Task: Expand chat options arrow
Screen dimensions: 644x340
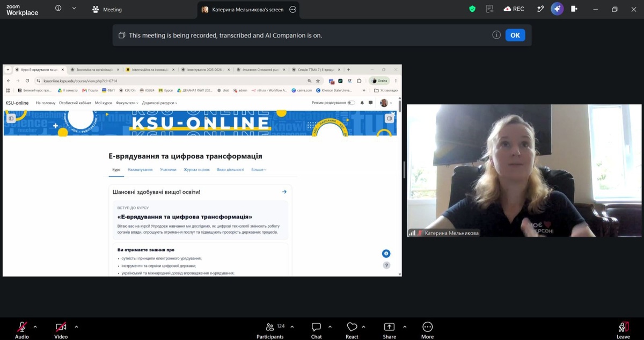Action: [330, 327]
